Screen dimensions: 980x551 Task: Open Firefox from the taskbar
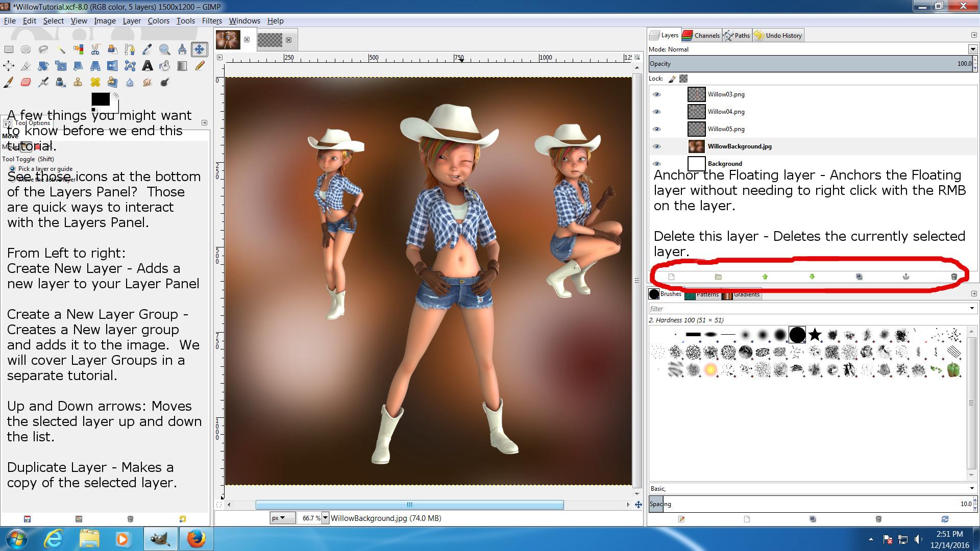pyautogui.click(x=195, y=539)
